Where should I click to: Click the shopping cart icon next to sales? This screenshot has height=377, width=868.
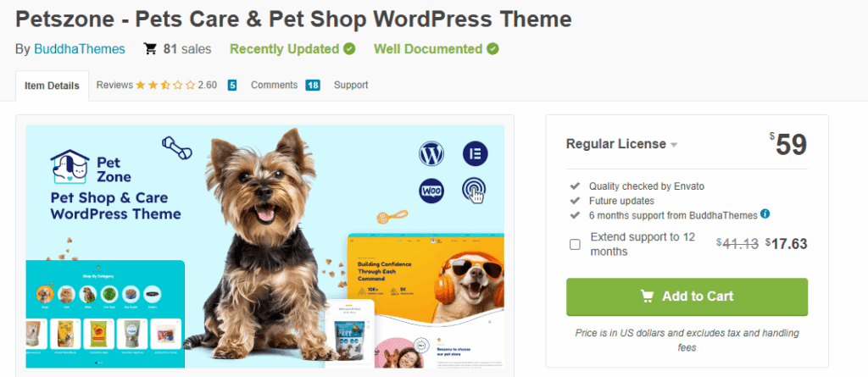(x=150, y=49)
